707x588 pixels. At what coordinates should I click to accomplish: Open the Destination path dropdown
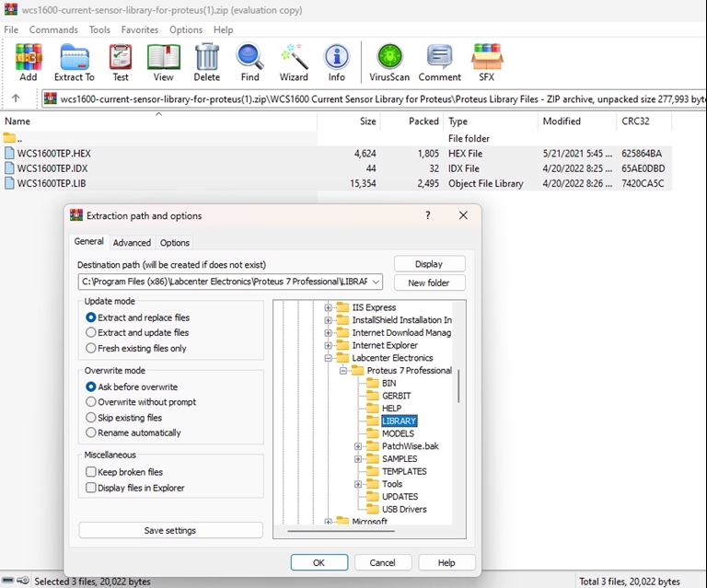click(377, 282)
